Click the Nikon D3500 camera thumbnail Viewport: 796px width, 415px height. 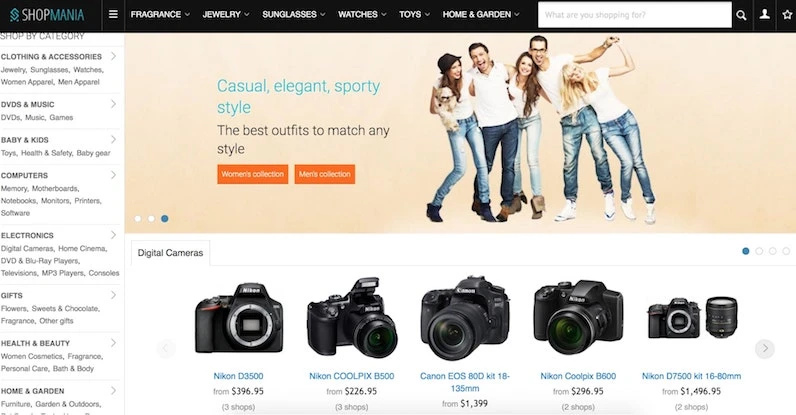tap(239, 318)
